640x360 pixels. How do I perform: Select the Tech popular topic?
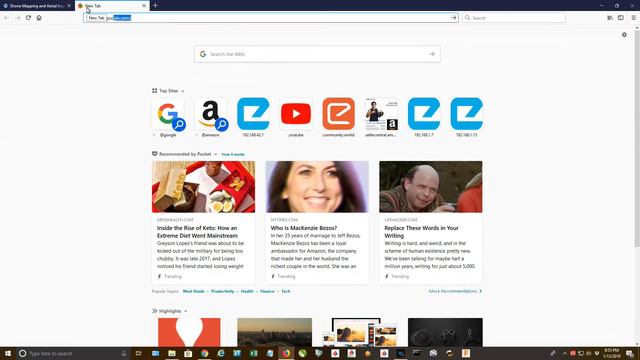(x=286, y=291)
